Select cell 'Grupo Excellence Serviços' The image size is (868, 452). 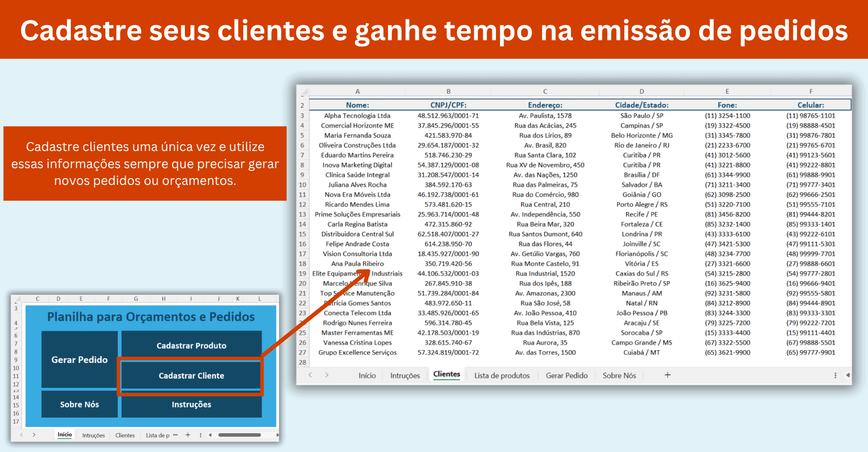tap(358, 353)
